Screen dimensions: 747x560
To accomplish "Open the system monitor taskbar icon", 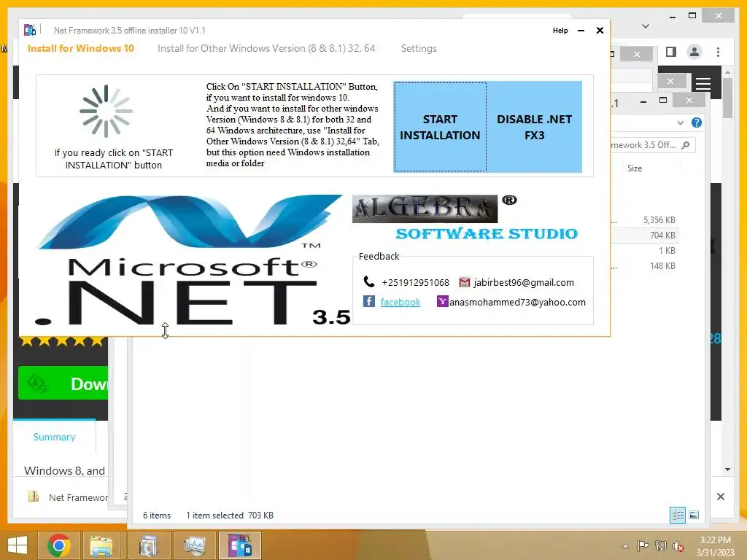I will (194, 545).
